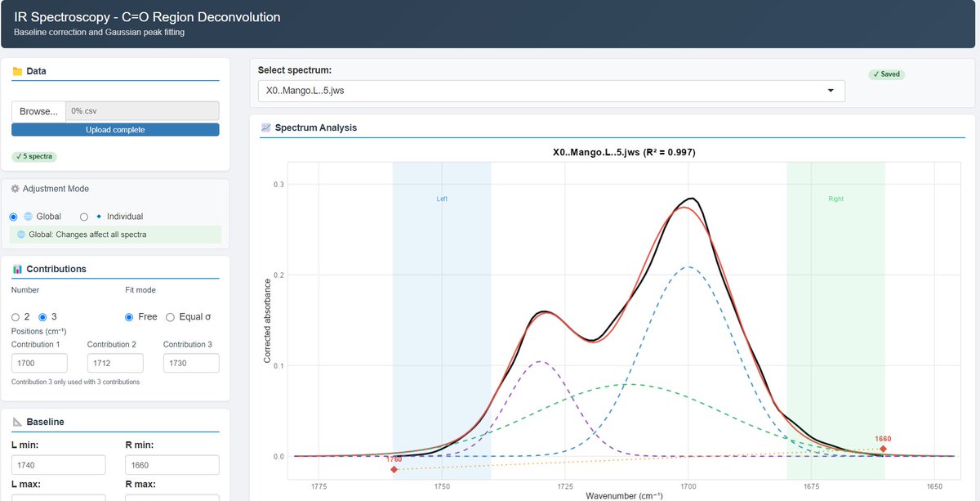Click the chart icon beside Spectrum Analysis
Viewport: 980px width, 501px height.
[265, 127]
